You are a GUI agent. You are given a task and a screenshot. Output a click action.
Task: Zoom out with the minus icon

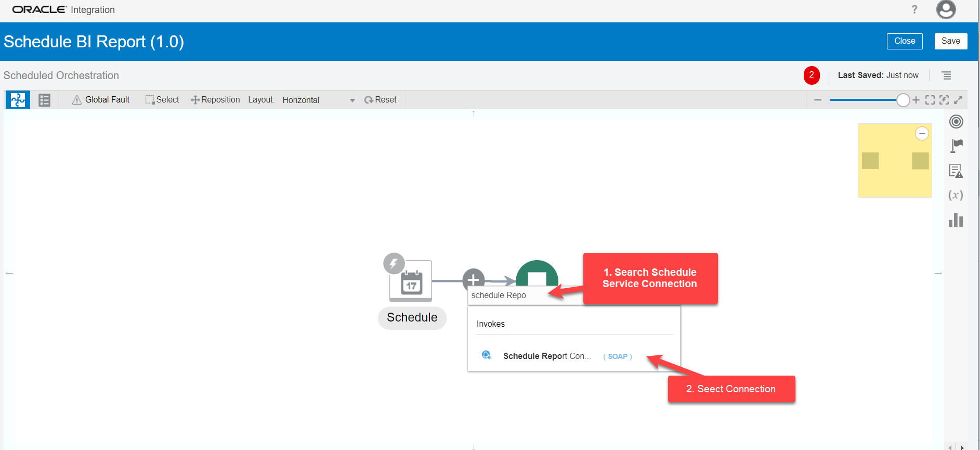(x=818, y=100)
